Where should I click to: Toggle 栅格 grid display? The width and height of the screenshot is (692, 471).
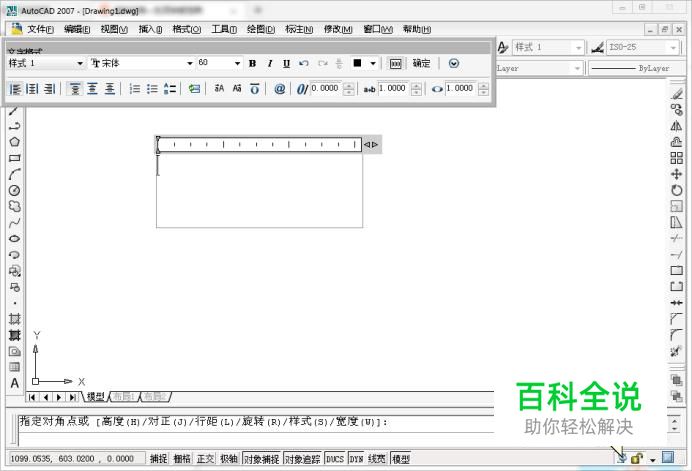tap(181, 459)
